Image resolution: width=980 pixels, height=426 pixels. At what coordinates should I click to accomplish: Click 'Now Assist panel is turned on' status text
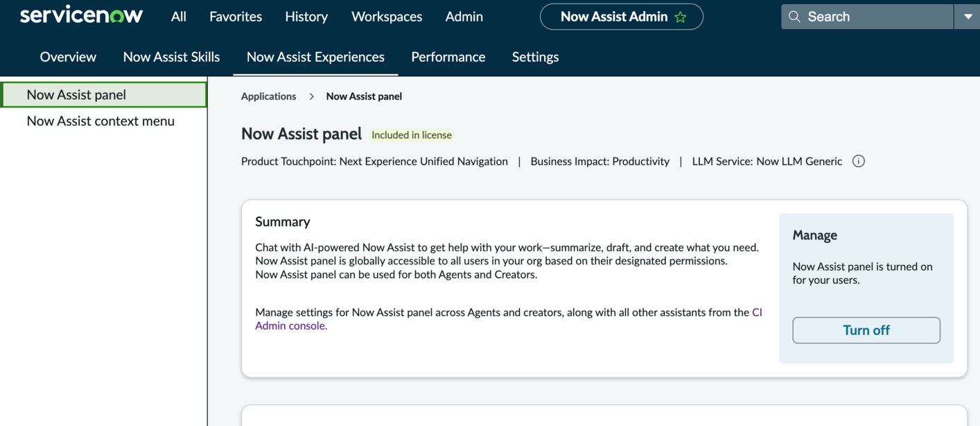(x=862, y=273)
